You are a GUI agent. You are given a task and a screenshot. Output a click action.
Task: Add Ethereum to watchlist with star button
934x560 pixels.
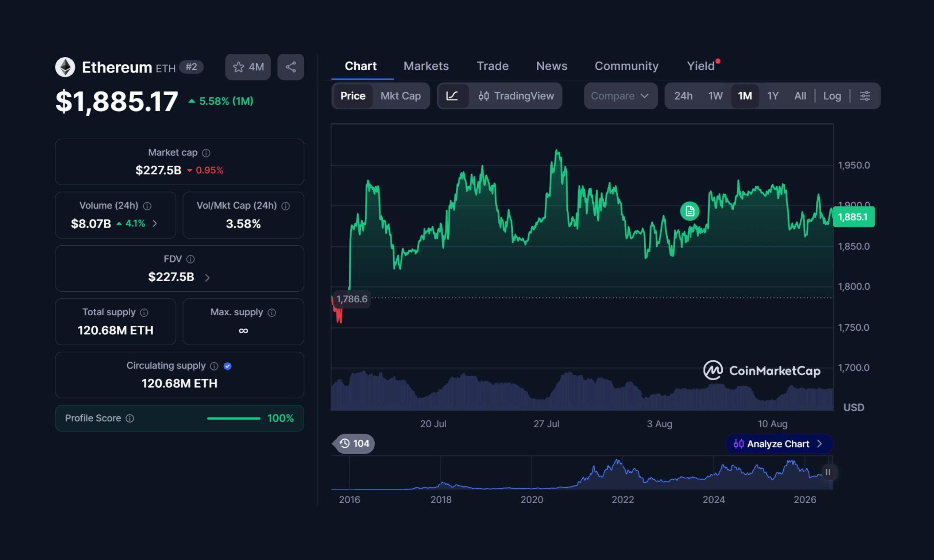click(x=248, y=67)
